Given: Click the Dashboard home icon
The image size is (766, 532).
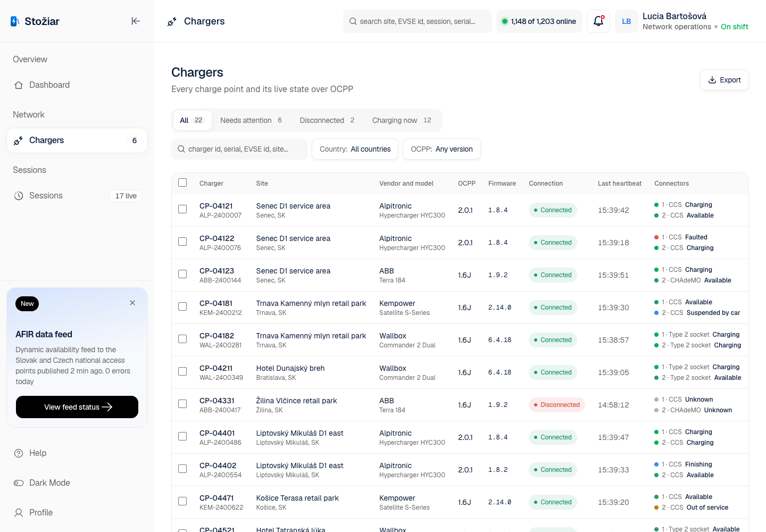Looking at the screenshot, I should click(x=19, y=85).
